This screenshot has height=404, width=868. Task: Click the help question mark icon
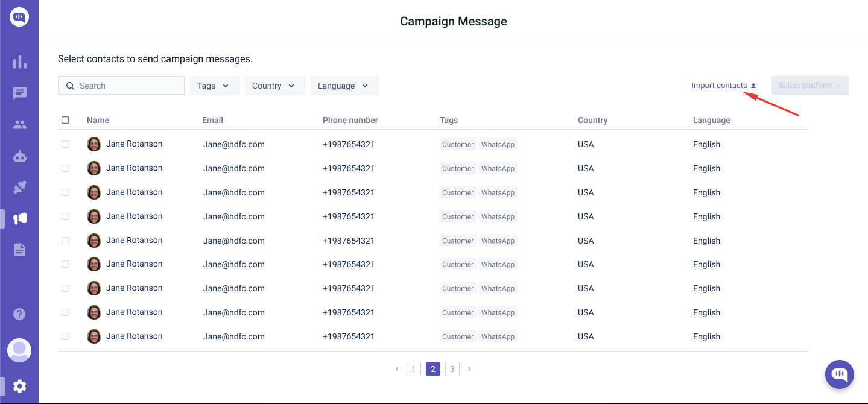coord(19,314)
